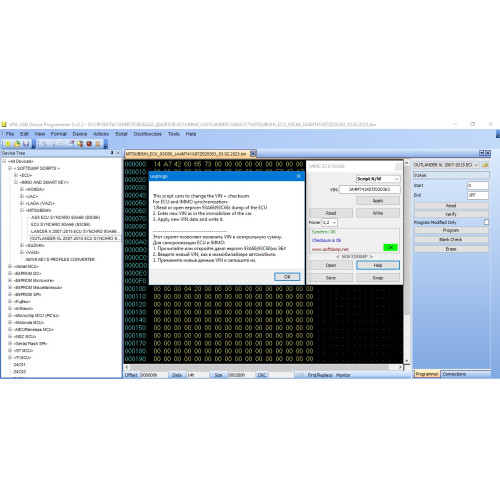Open the Actions menu
This screenshot has width=500, height=500.
click(101, 134)
